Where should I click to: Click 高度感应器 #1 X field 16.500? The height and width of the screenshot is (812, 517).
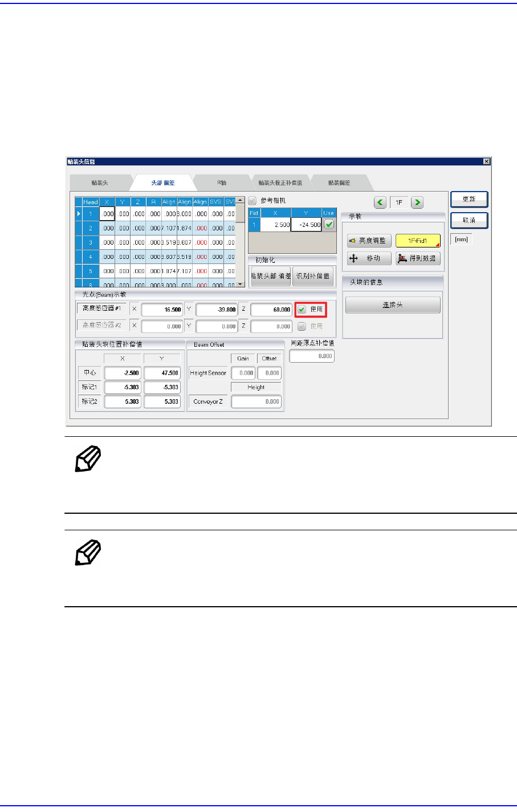pos(162,310)
